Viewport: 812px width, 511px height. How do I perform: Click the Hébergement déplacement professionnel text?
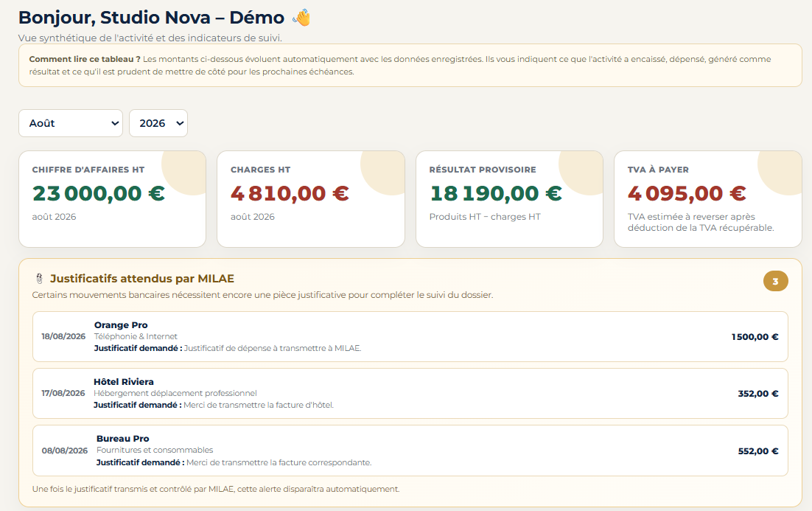pyautogui.click(x=175, y=393)
